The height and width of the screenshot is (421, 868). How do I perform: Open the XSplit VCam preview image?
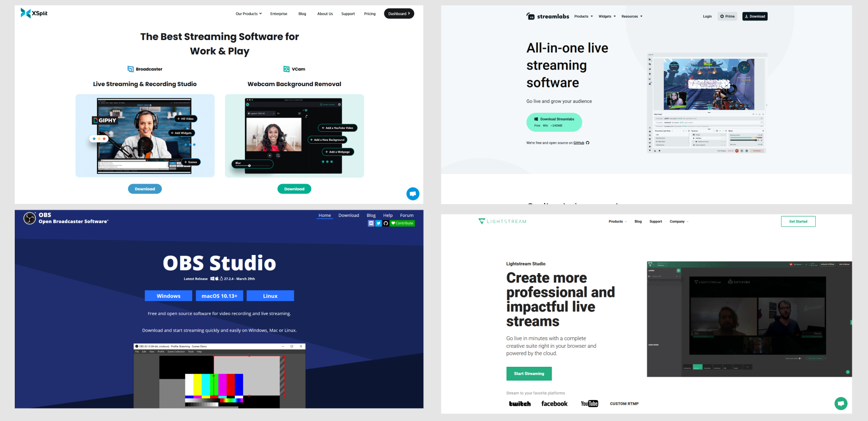coord(294,136)
